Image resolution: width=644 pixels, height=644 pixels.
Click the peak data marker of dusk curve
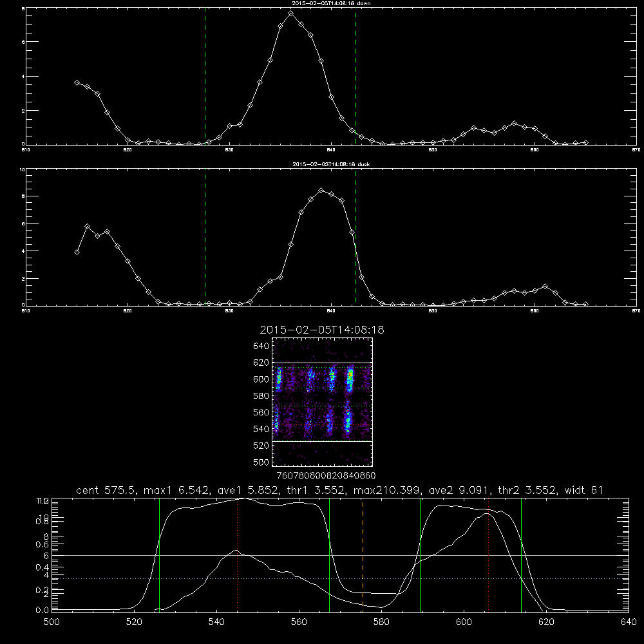pyautogui.click(x=321, y=191)
